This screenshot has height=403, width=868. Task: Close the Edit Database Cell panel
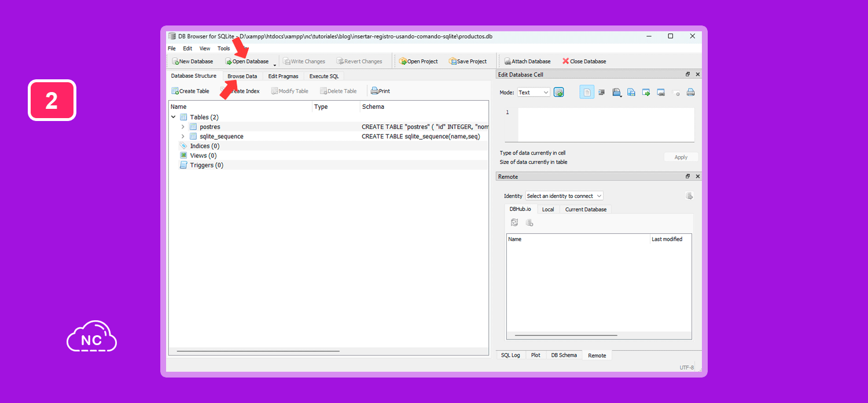(697, 74)
